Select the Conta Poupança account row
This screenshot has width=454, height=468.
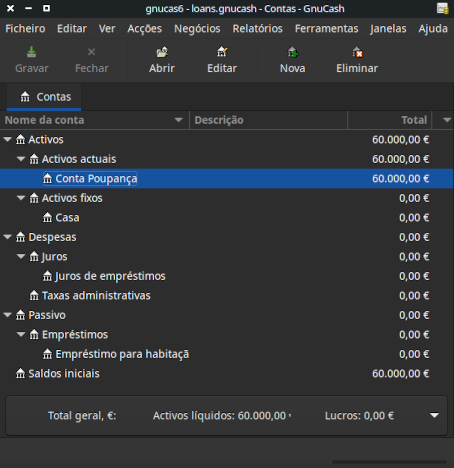click(x=227, y=179)
